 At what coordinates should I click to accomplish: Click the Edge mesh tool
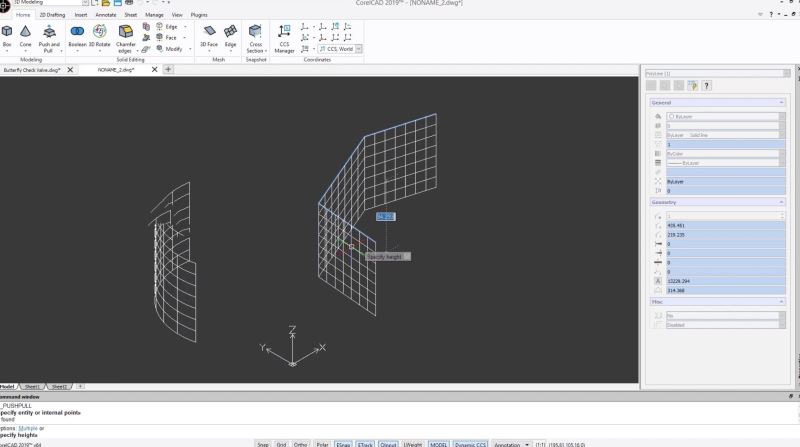(x=231, y=38)
